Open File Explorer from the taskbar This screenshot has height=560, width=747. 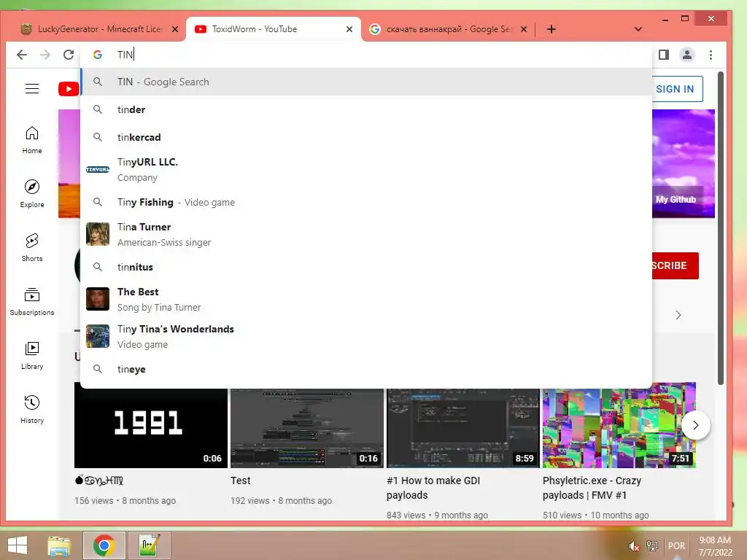(x=59, y=545)
